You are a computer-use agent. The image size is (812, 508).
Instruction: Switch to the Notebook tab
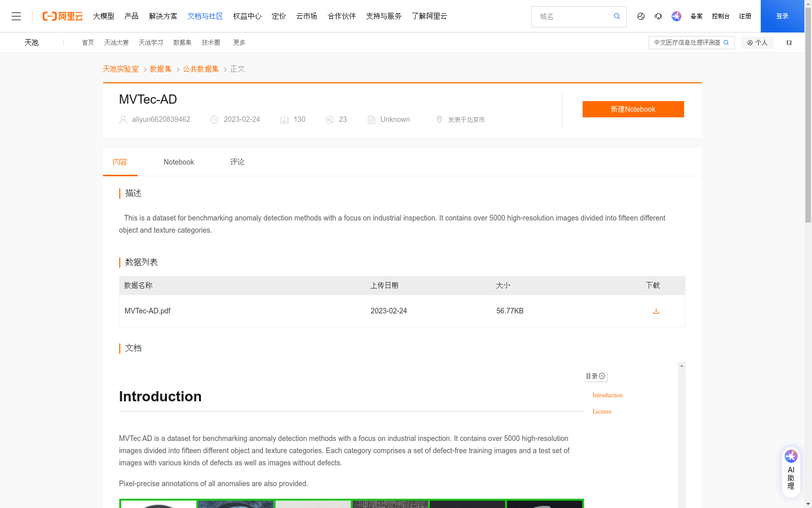(x=179, y=162)
